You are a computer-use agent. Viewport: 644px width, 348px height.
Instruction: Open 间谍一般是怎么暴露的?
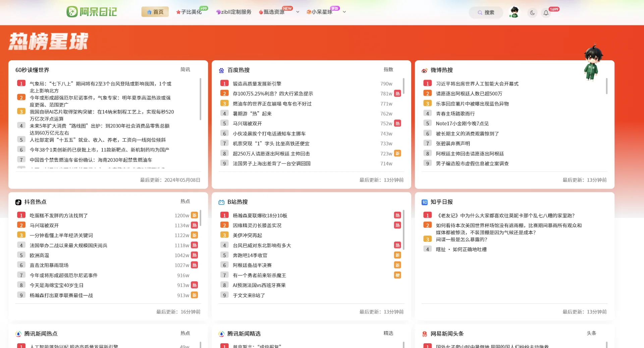[x=461, y=239]
